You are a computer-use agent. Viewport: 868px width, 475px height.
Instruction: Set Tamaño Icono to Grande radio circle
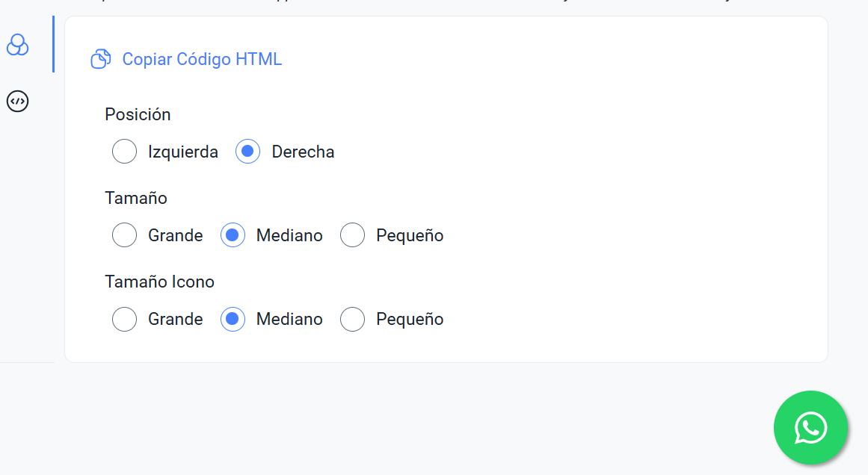click(124, 319)
